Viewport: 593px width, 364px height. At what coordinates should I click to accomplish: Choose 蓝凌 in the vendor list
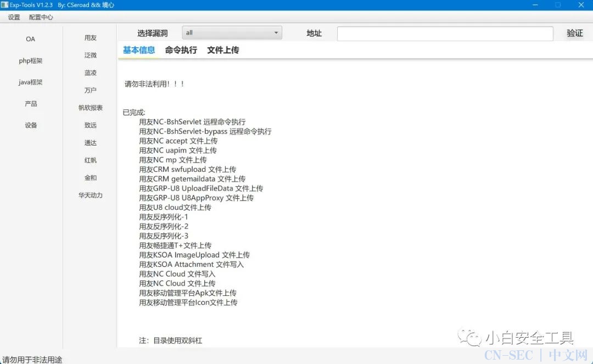[x=91, y=72]
